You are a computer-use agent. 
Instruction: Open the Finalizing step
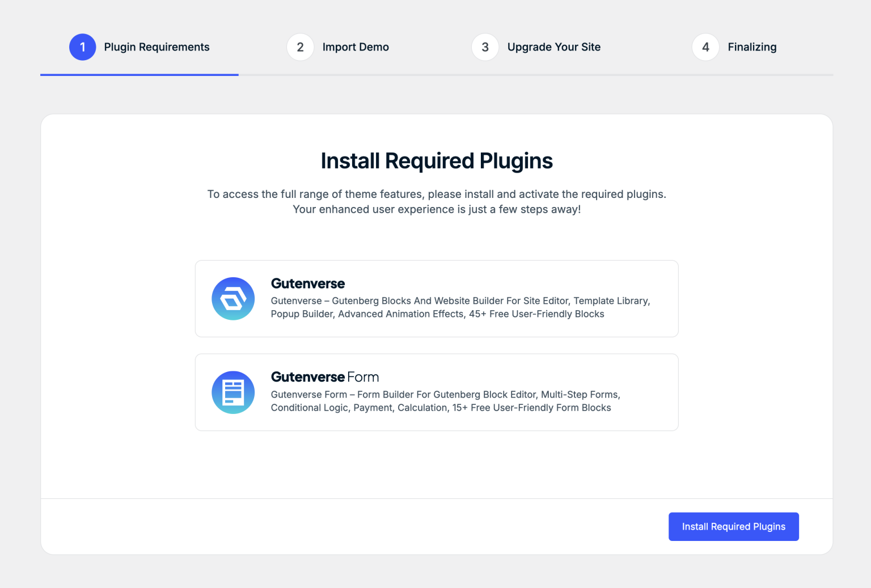752,47
